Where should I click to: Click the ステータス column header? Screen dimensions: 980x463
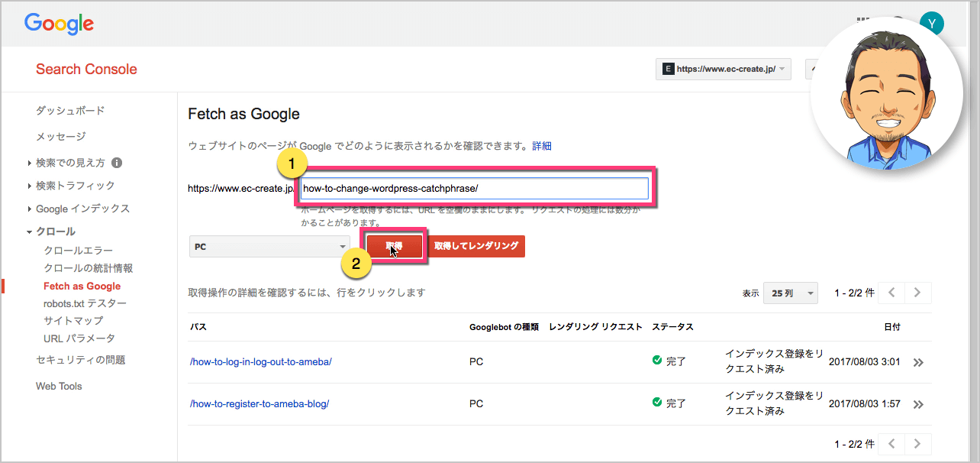pyautogui.click(x=672, y=327)
